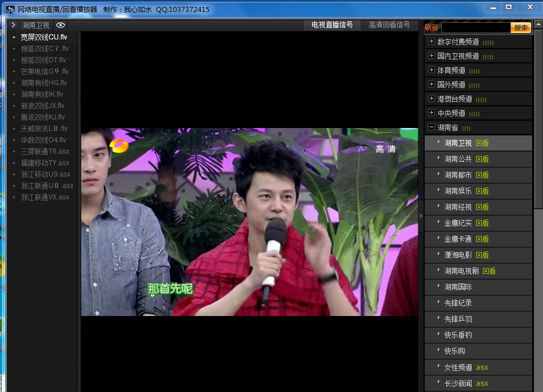Open 回看 for 湖南电视剧

pyautogui.click(x=489, y=271)
